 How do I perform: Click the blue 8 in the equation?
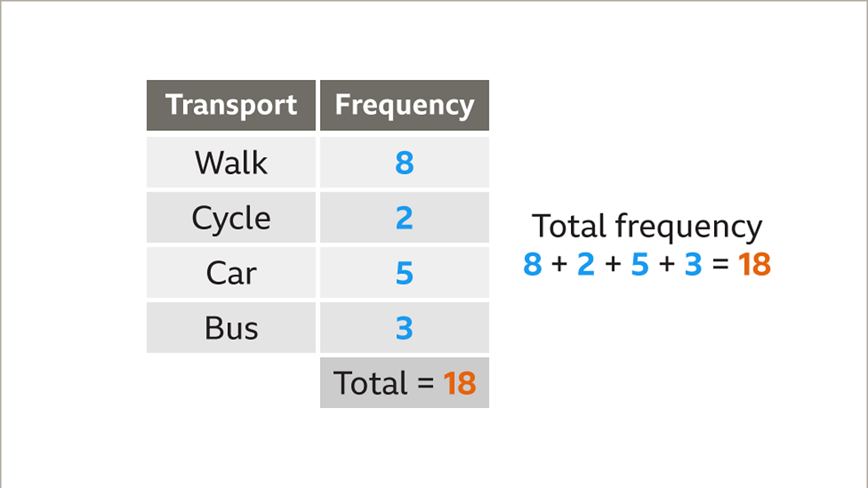click(x=532, y=264)
